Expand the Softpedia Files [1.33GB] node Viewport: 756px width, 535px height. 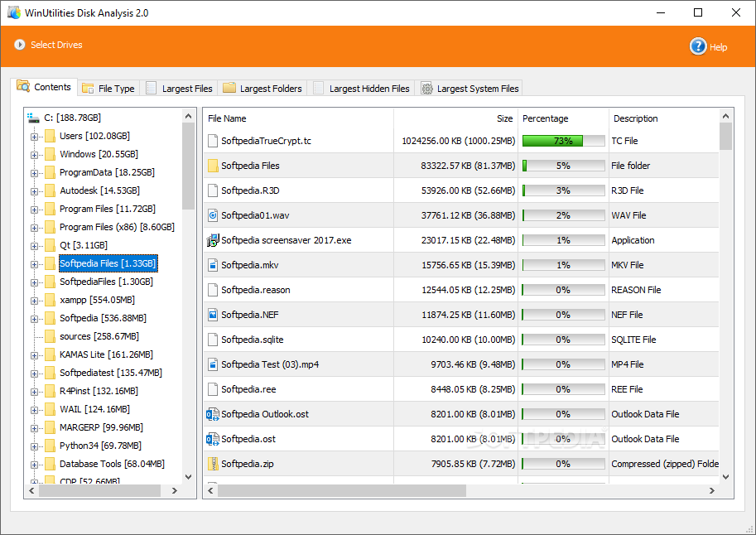34,264
